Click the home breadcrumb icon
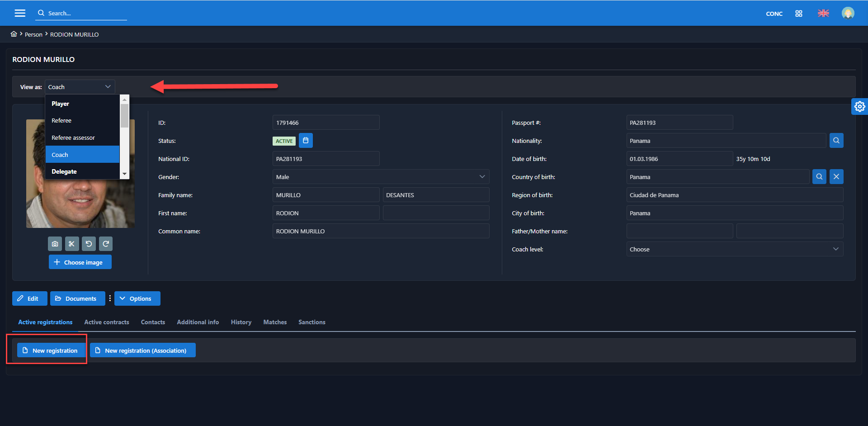The height and width of the screenshot is (426, 868). (14, 34)
